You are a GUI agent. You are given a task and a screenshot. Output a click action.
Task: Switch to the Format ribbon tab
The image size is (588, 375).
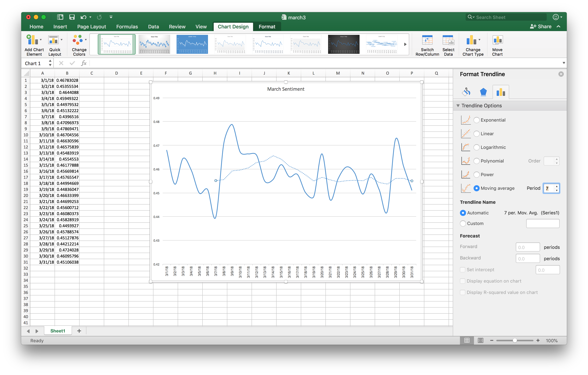(267, 27)
